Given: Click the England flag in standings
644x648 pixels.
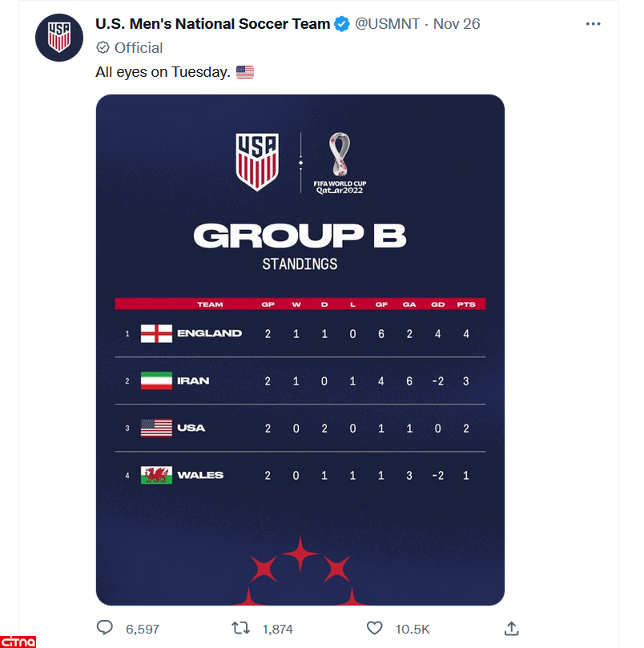Looking at the screenshot, I should (156, 333).
